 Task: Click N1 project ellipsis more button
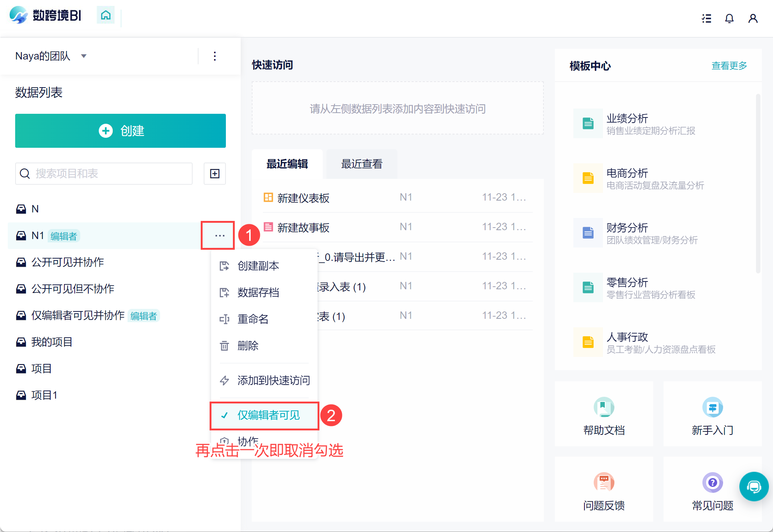tap(220, 236)
